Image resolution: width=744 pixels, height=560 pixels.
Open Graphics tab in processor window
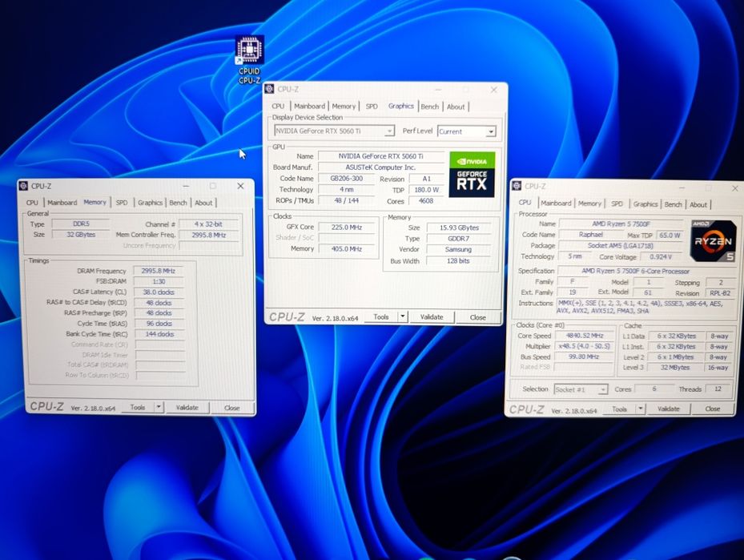645,203
